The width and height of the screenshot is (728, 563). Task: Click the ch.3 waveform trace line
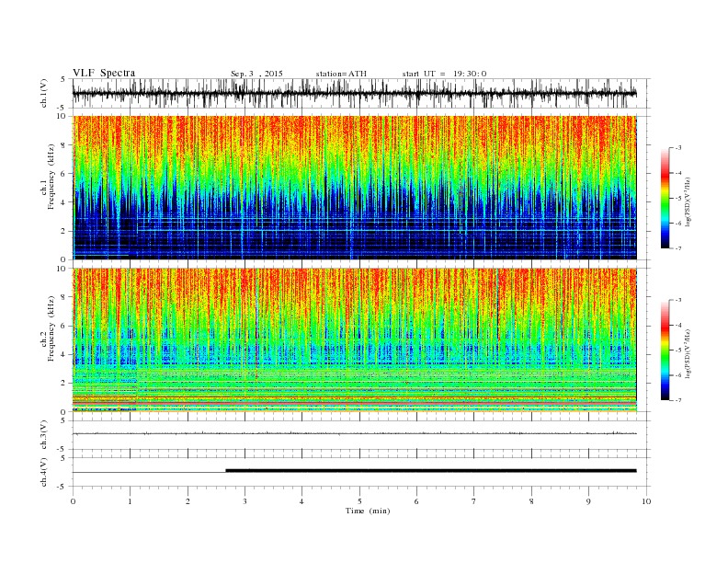coord(354,433)
